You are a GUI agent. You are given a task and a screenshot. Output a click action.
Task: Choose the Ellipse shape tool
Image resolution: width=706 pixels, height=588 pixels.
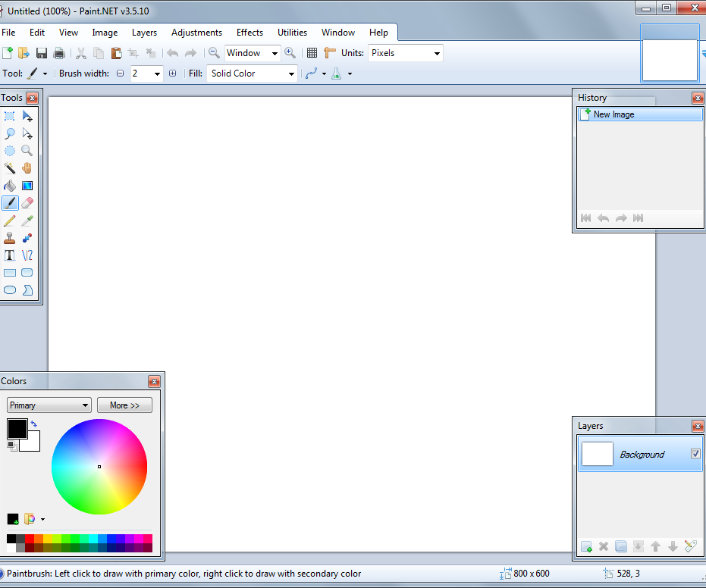tap(10, 289)
